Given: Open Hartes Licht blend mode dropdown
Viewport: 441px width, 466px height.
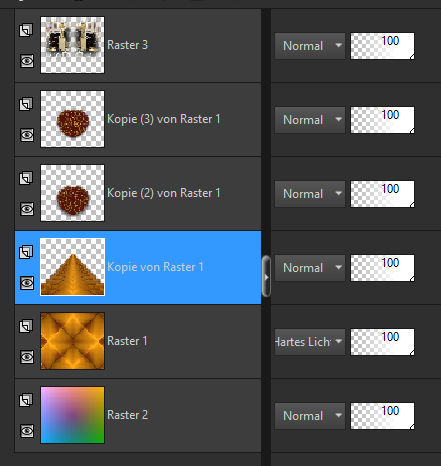Looking at the screenshot, I should 310,342.
